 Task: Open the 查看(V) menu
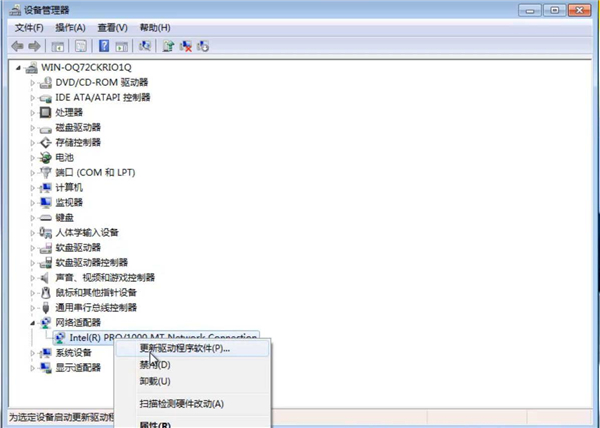pos(112,27)
